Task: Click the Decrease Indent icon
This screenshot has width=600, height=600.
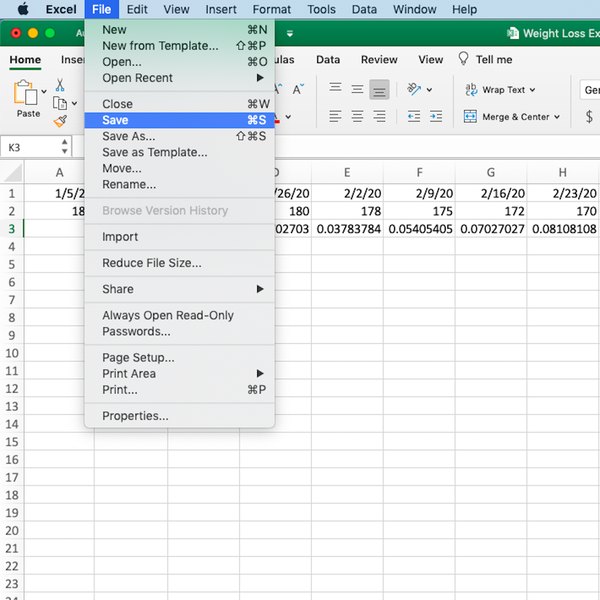Action: (x=414, y=116)
